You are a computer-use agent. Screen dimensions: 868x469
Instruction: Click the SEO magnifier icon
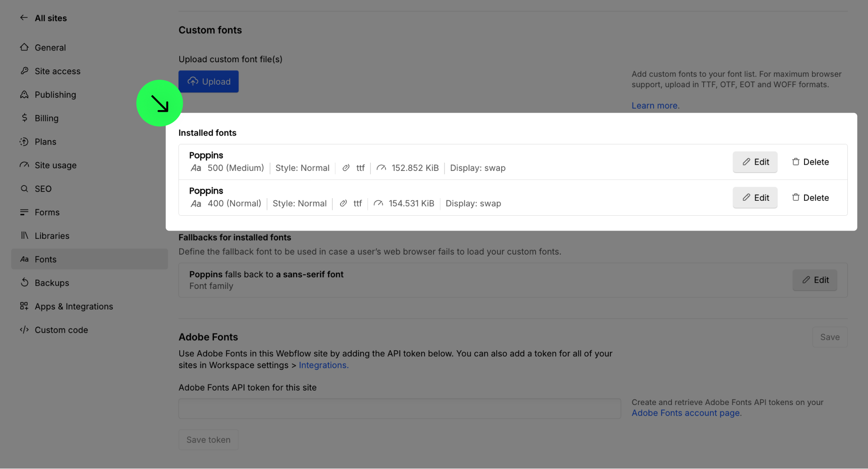24,188
